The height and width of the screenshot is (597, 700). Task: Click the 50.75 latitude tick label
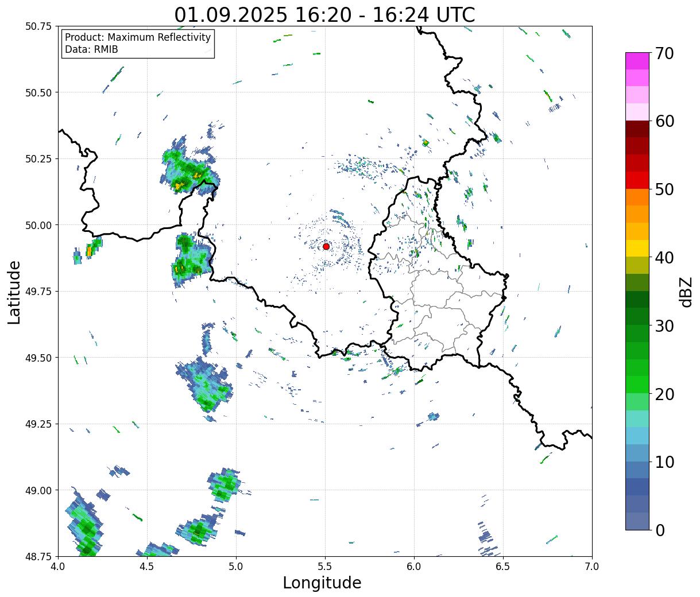click(38, 26)
